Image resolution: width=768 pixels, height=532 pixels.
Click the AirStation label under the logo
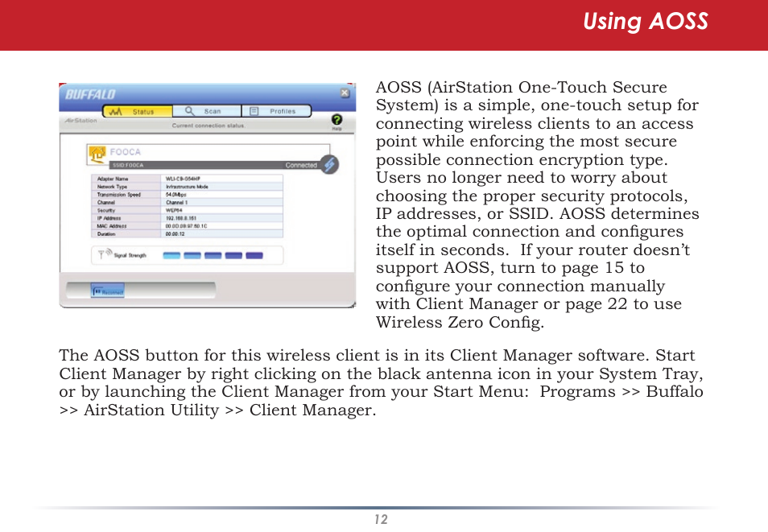[81, 120]
